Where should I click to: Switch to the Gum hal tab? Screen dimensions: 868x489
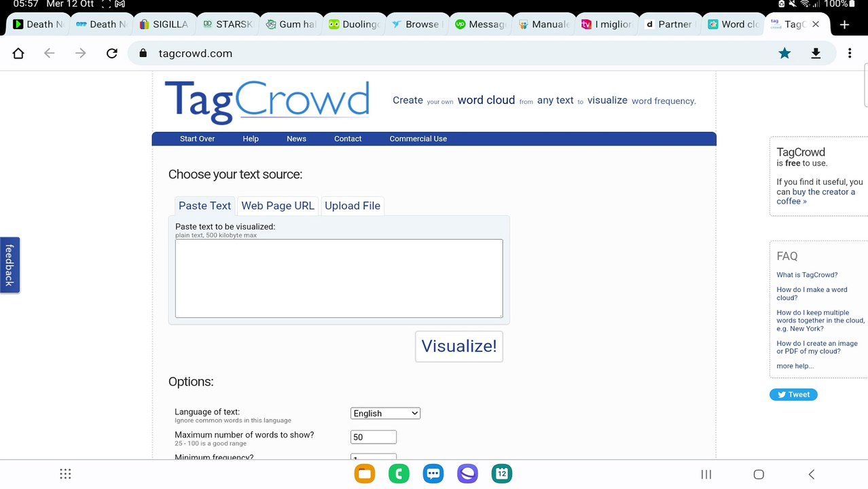click(291, 24)
